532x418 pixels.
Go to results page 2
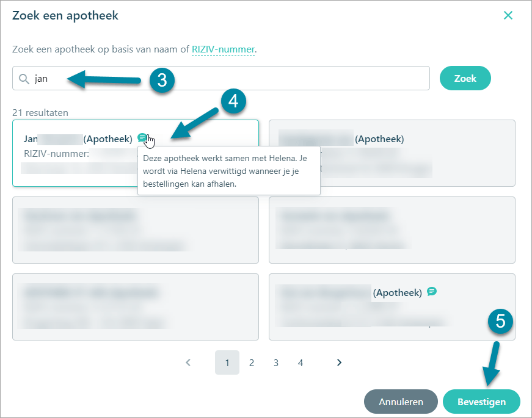coord(252,362)
